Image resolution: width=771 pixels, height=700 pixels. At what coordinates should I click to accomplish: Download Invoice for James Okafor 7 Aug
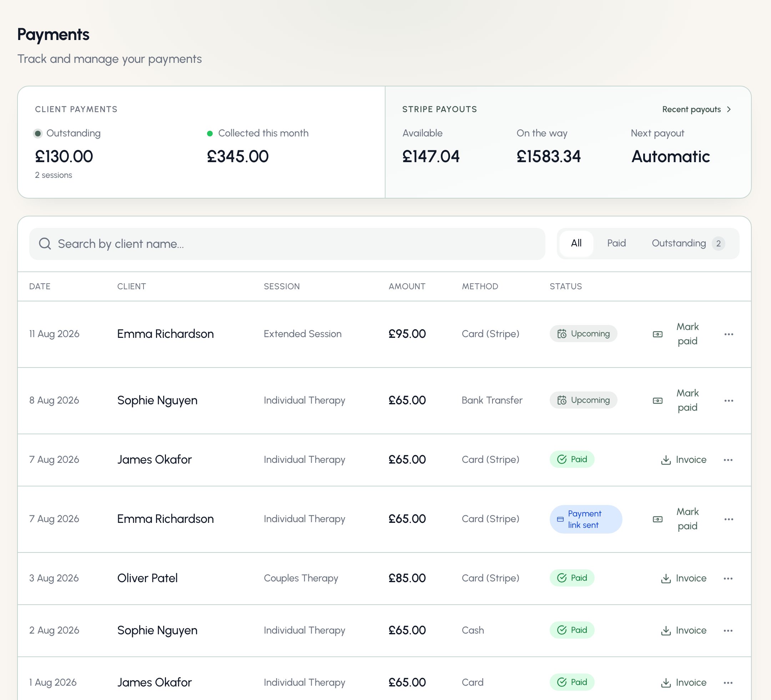point(684,460)
